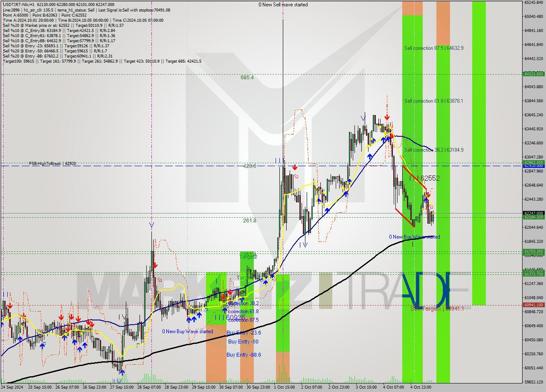Click the 63445.920 price axis value

click(x=534, y=129)
